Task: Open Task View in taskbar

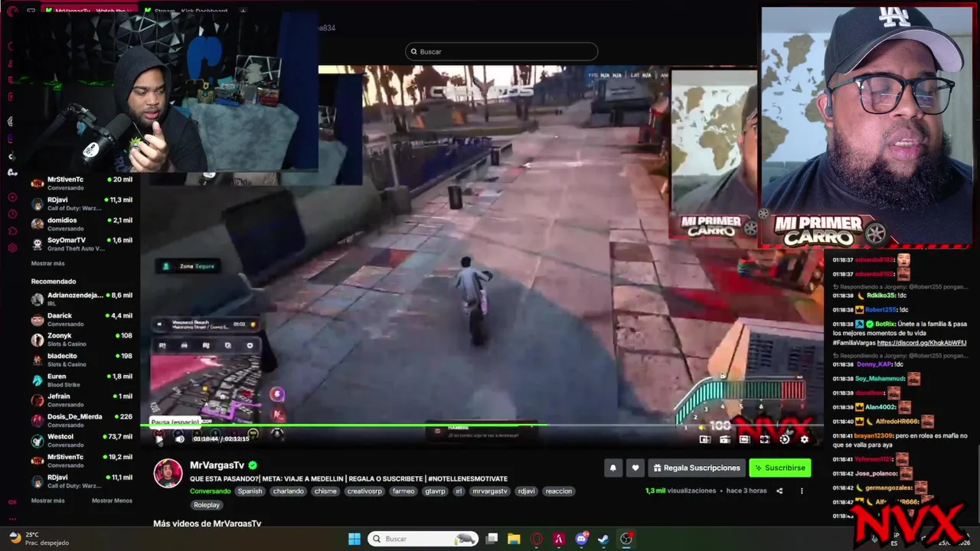Action: tap(492, 539)
